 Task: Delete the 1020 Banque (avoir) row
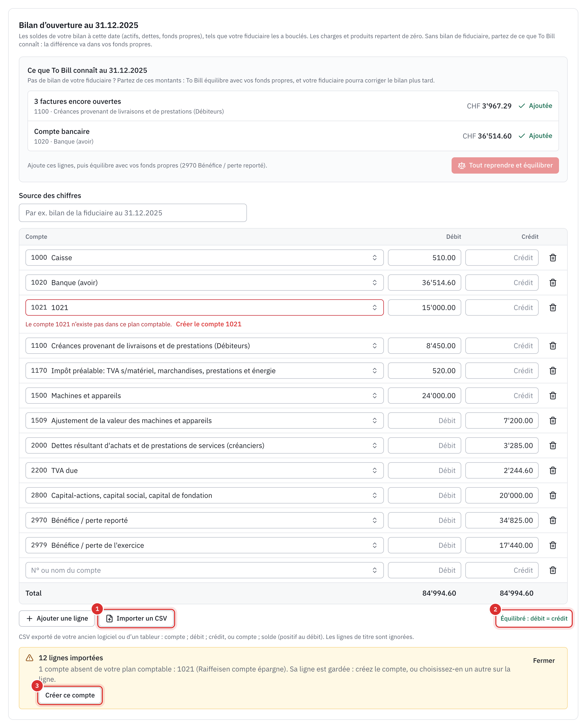tap(553, 283)
